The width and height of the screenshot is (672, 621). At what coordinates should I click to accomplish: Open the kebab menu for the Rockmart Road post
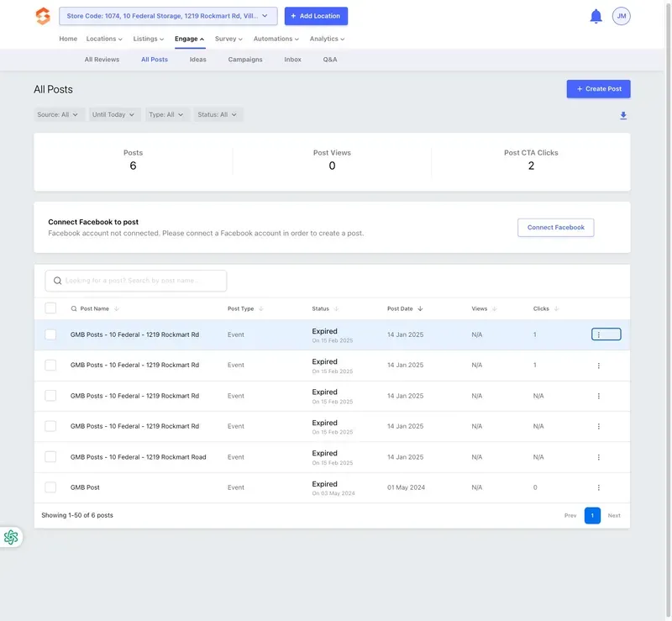point(598,457)
